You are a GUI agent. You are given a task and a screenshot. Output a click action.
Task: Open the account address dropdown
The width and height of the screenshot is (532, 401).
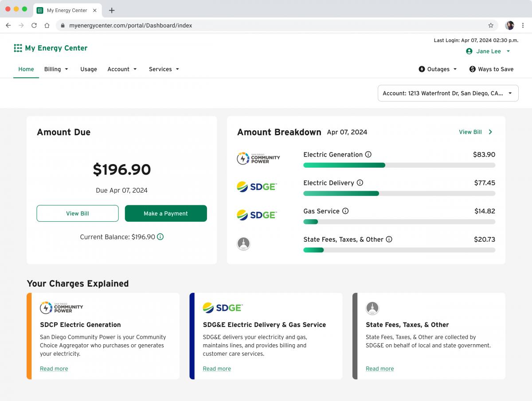coord(448,93)
